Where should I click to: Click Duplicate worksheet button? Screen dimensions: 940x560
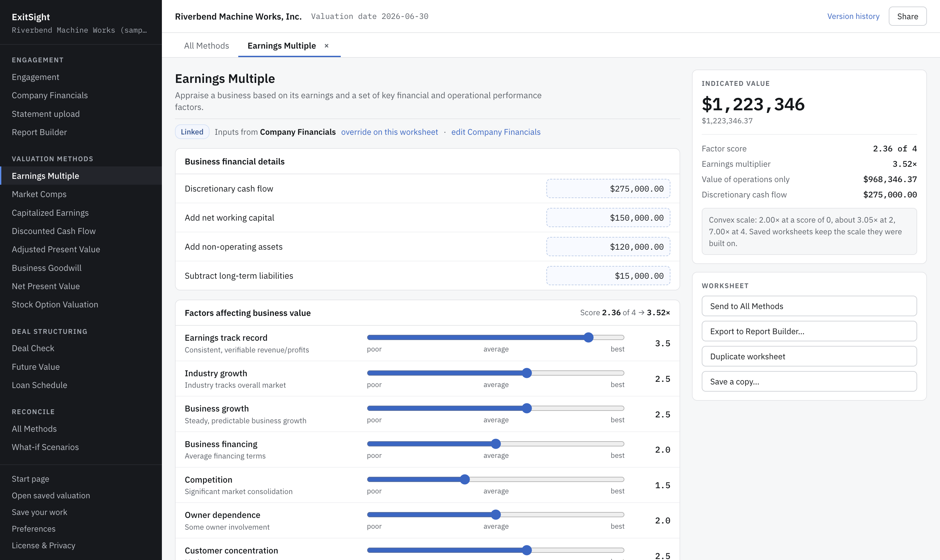pos(809,356)
